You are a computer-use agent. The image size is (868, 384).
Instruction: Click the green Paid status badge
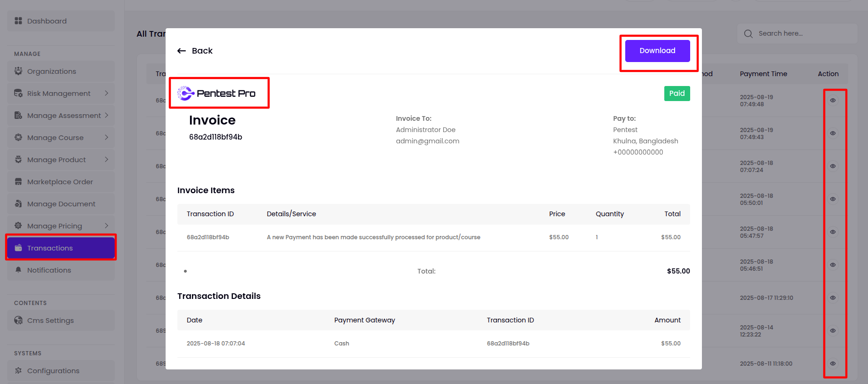[x=677, y=94]
